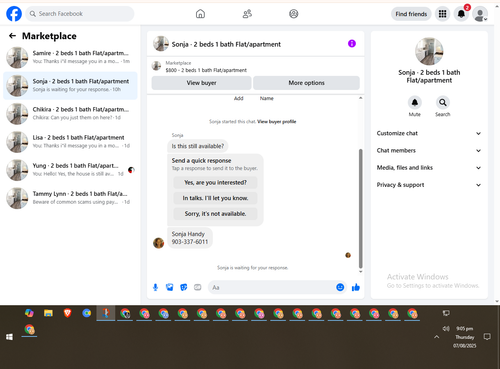Go to the Home feed icon
Image resolution: width=500 pixels, height=369 pixels.
pyautogui.click(x=200, y=14)
